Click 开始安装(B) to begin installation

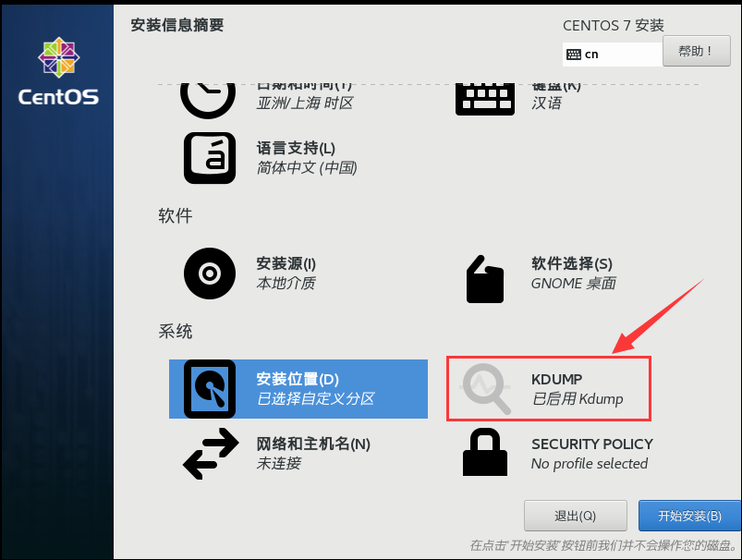coord(690,516)
